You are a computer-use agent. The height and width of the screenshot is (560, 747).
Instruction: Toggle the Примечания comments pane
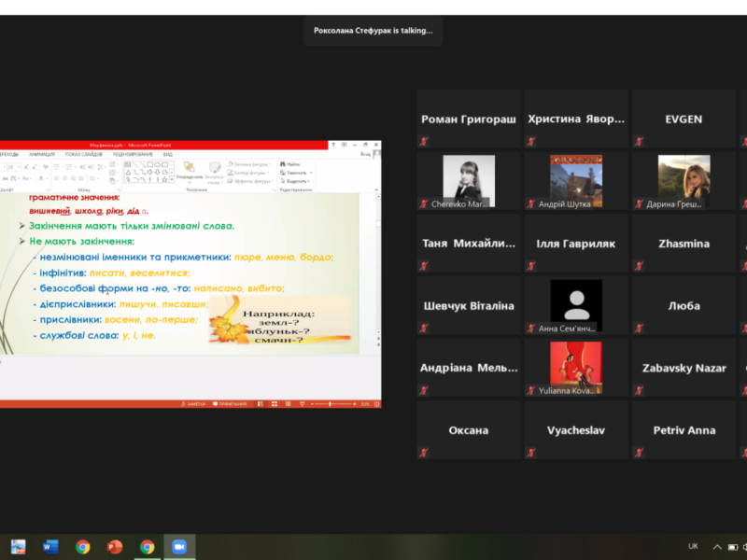point(229,403)
